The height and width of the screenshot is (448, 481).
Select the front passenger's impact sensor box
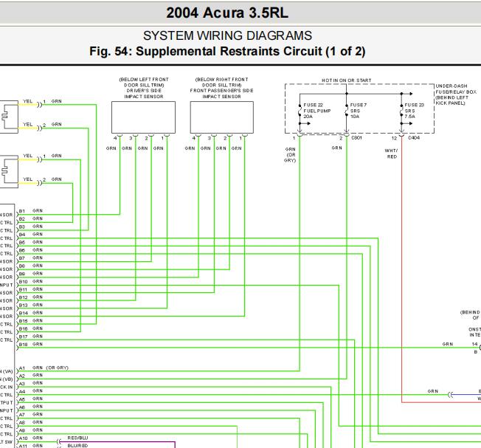[222, 117]
